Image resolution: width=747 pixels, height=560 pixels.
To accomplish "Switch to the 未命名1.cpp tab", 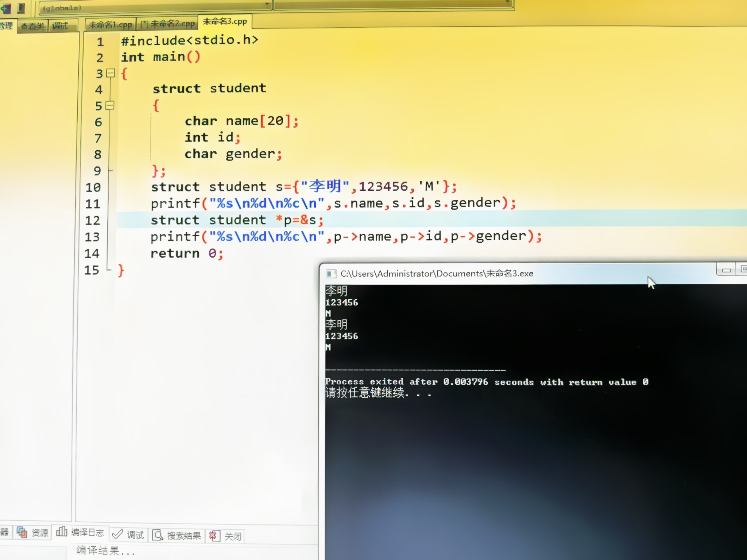I will point(110,25).
